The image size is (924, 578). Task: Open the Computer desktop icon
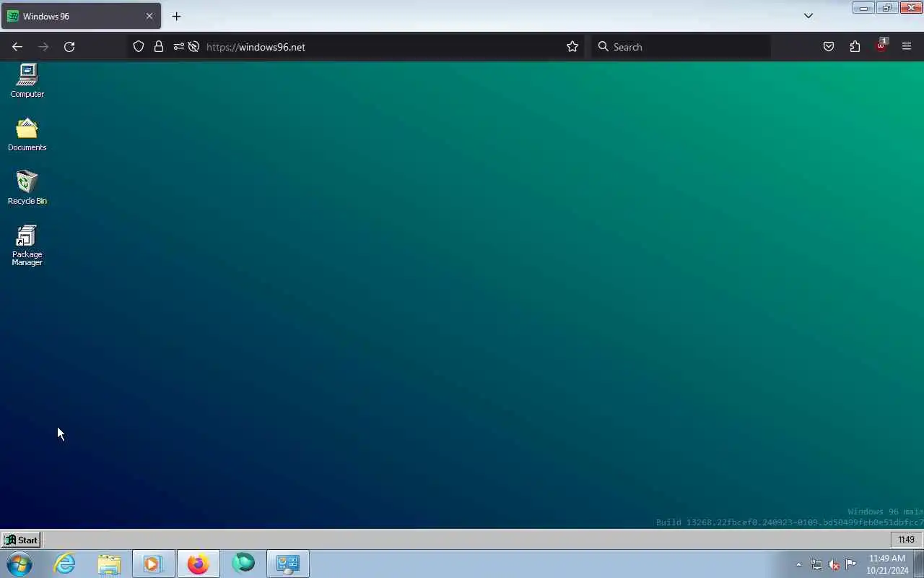27,81
